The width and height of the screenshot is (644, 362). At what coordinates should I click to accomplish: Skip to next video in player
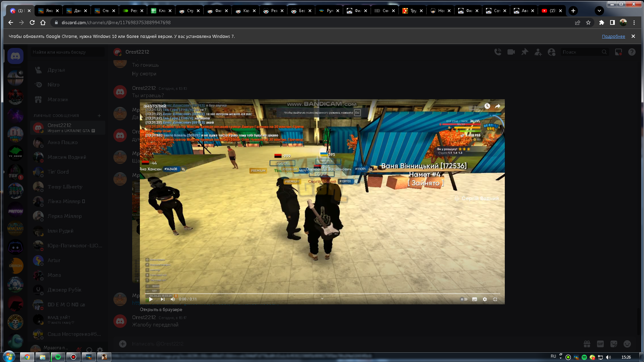(163, 299)
